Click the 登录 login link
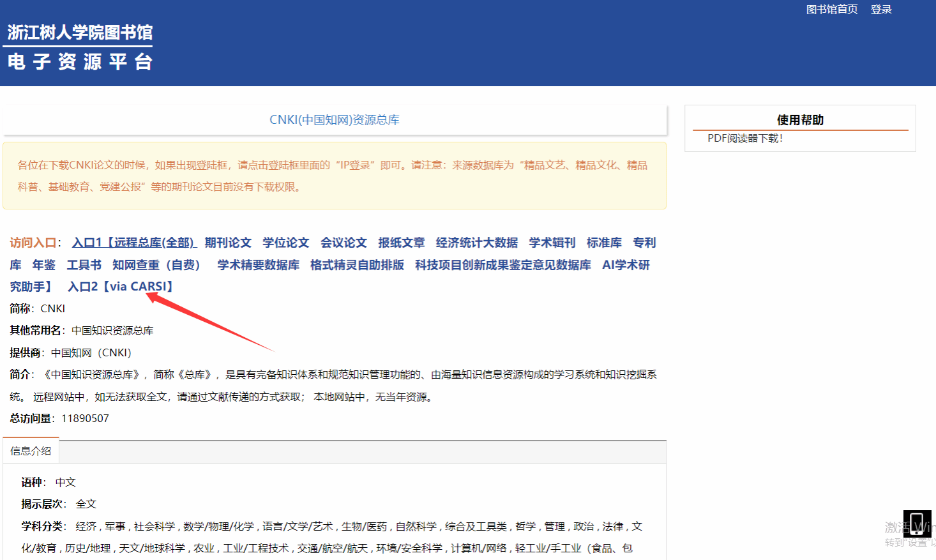The height and width of the screenshot is (560, 936). point(880,10)
